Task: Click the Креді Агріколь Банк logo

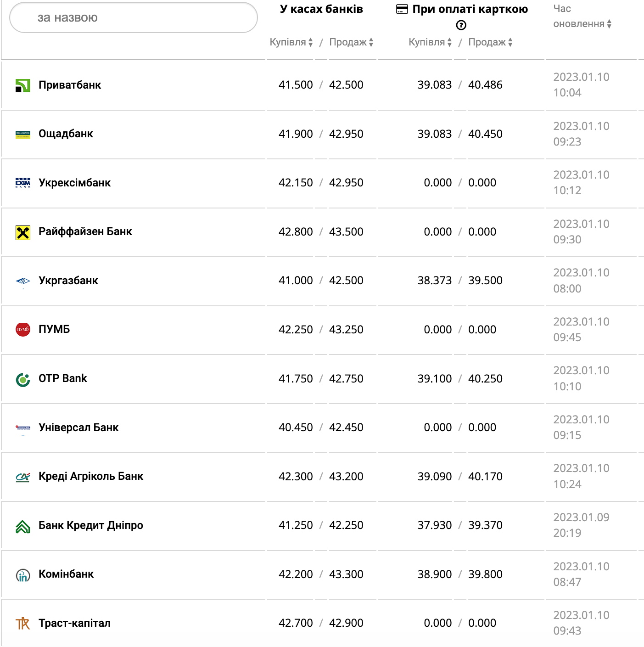Action: click(x=22, y=477)
